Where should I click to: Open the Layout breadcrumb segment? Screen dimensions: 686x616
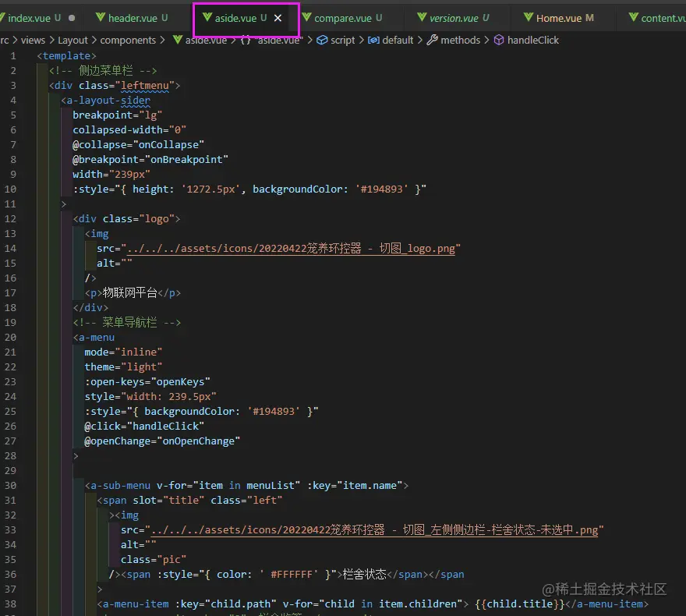tap(72, 41)
